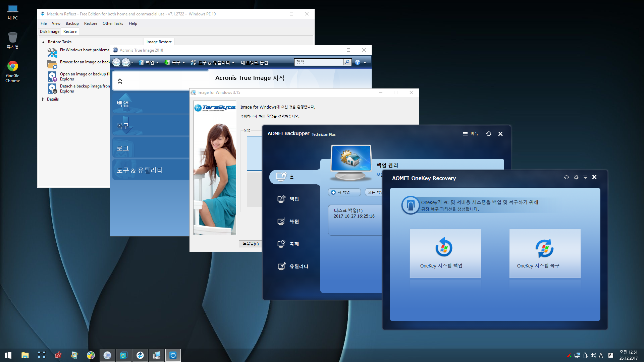Open the 메뉴 button in AOMEI Backupper
The image size is (644, 362).
pyautogui.click(x=471, y=133)
